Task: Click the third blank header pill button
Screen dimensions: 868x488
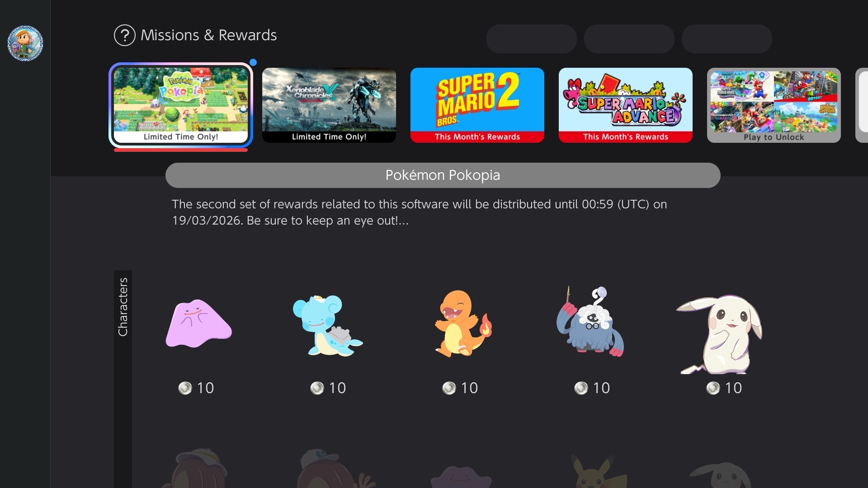Action: 727,39
